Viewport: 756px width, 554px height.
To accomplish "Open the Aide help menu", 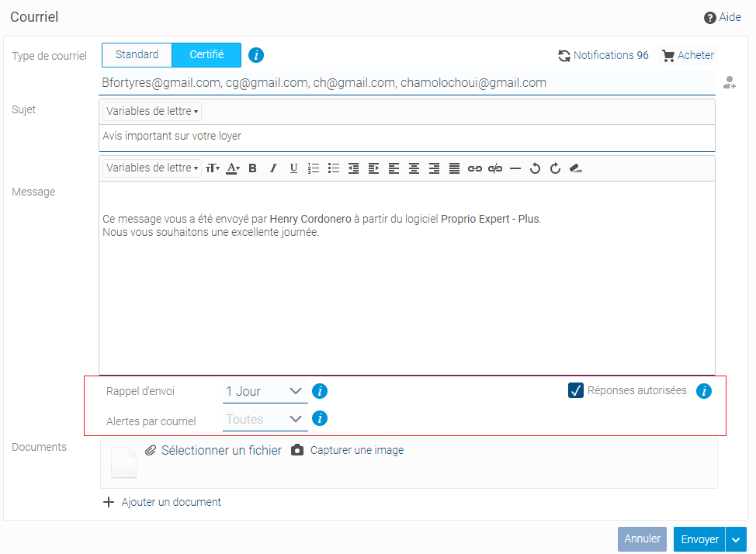I will (723, 16).
